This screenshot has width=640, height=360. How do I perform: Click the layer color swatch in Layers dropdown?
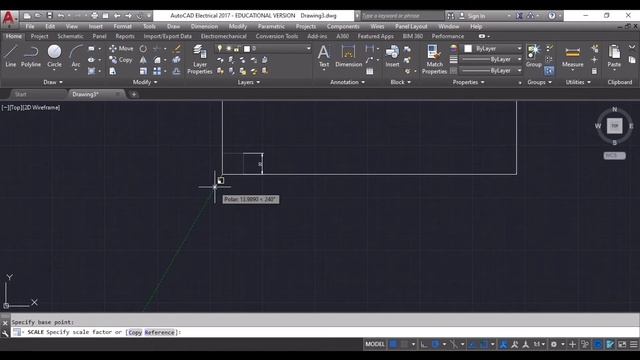click(247, 49)
